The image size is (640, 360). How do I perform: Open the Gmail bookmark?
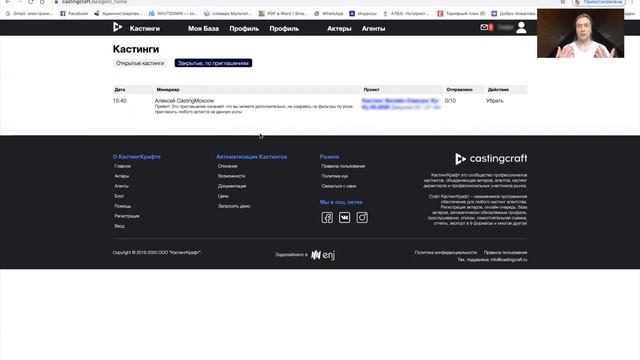coord(29,13)
